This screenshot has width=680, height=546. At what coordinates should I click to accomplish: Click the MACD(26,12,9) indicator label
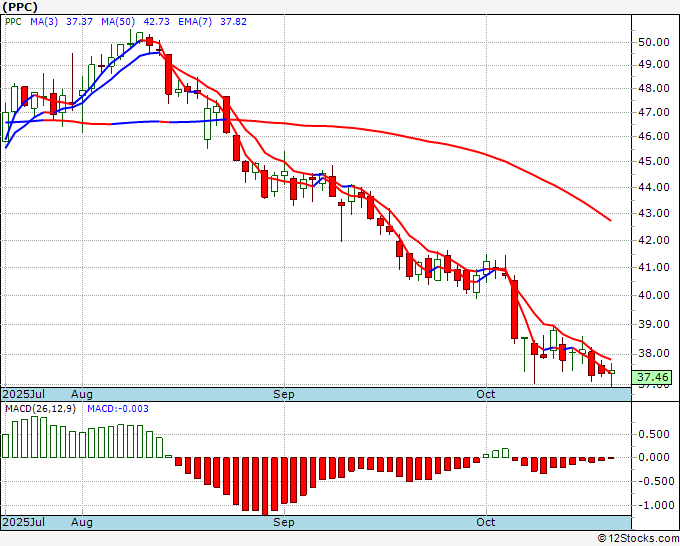click(40, 409)
